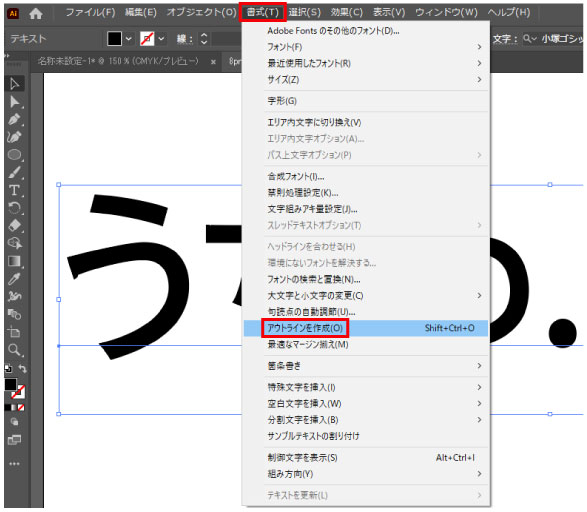Select the Direct Selection tool
The height and width of the screenshot is (512, 587).
15,101
